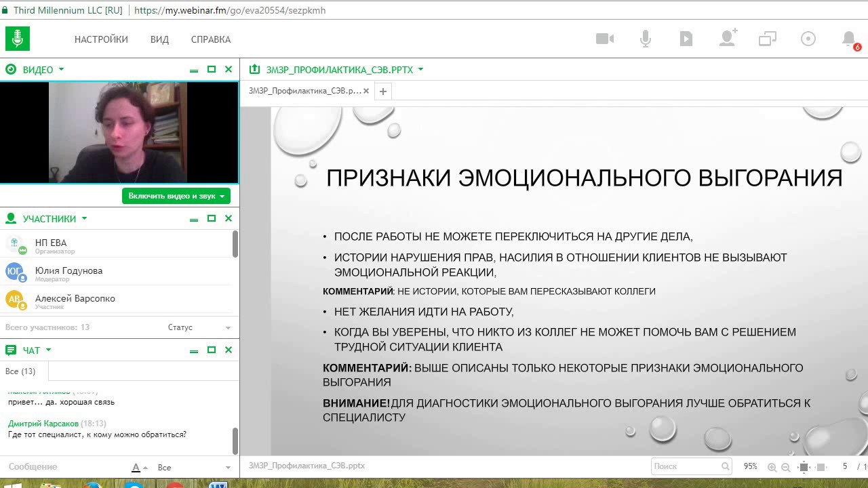Screen dimensions: 868x488
Task: Click the АВ avatar icon
Action: tap(15, 300)
